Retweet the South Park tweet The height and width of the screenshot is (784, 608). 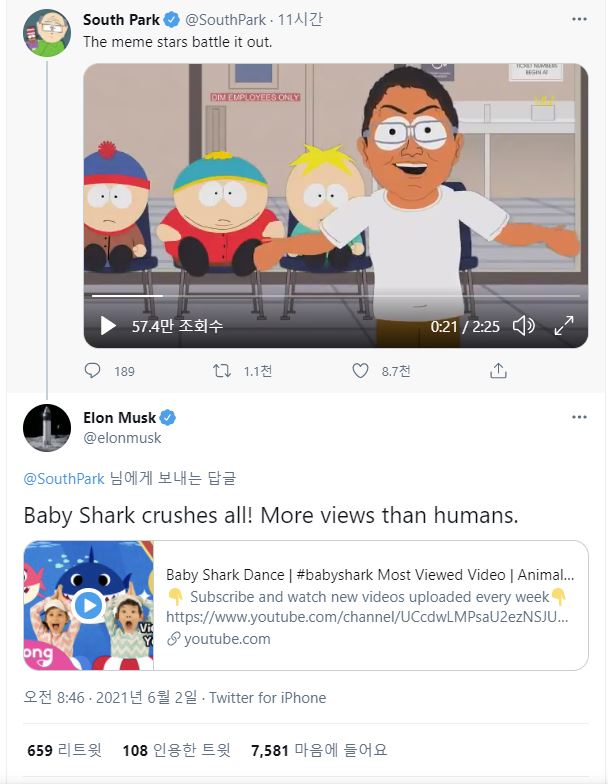pyautogui.click(x=222, y=371)
